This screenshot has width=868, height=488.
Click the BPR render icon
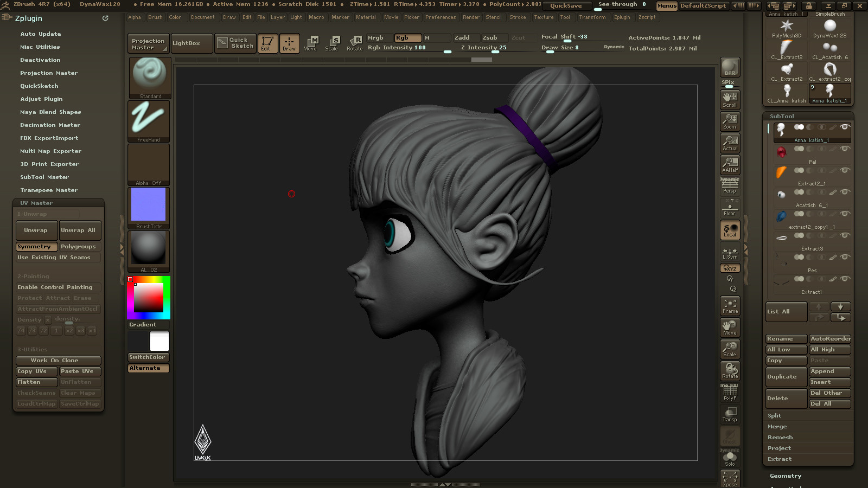coord(730,67)
